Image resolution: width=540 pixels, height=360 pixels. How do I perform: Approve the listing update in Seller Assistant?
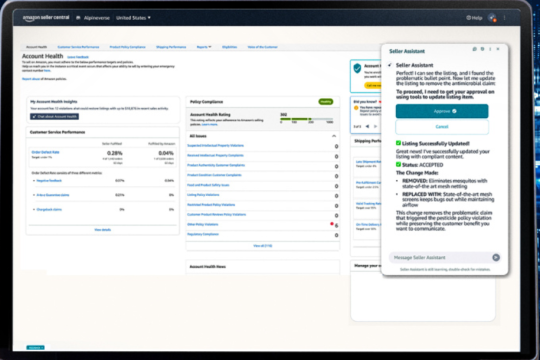click(x=442, y=111)
